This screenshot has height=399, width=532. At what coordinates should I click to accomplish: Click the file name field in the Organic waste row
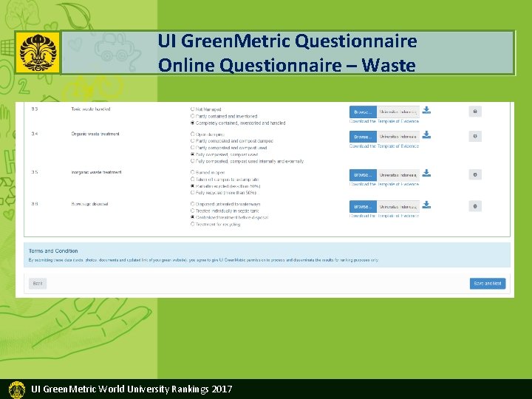tap(398, 137)
